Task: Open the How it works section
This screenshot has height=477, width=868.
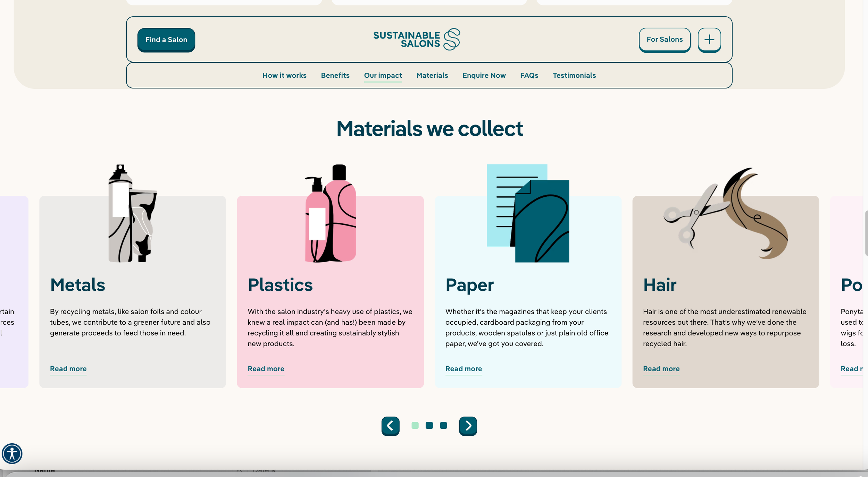Action: [284, 75]
